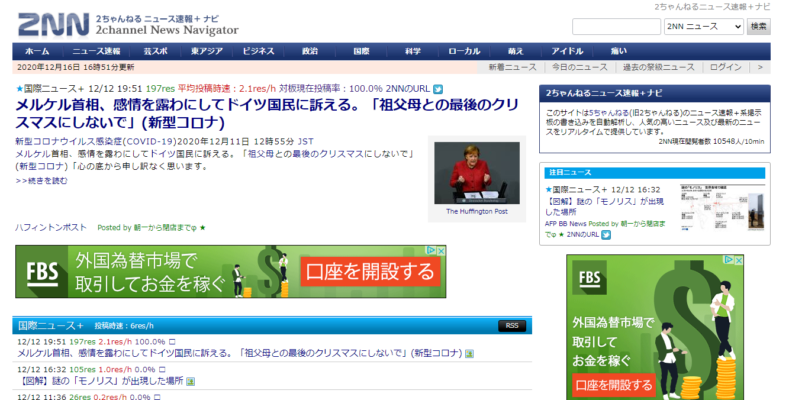Click the Twitter icon in 注目ニュース box
Viewport: 789px width, 400px height.
[x=606, y=235]
